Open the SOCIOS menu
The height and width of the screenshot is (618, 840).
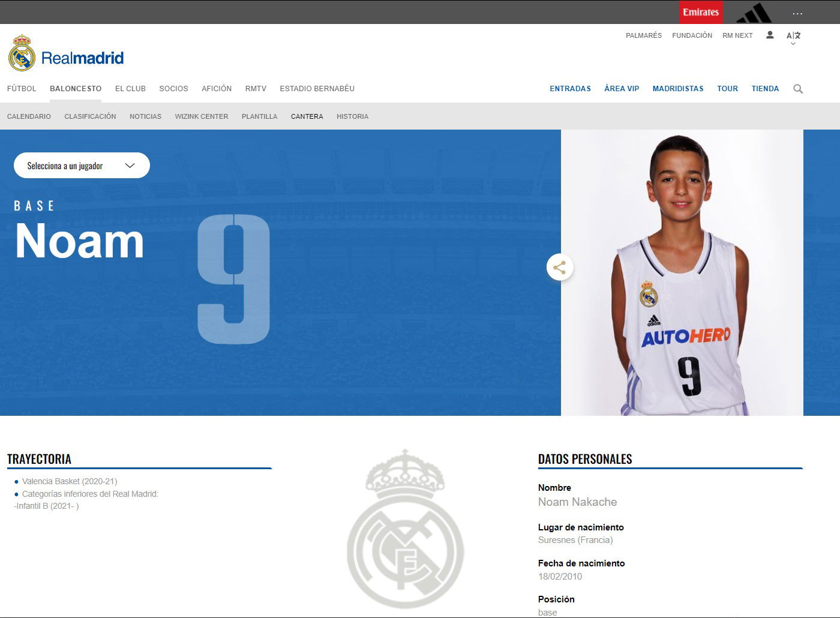pos(173,88)
